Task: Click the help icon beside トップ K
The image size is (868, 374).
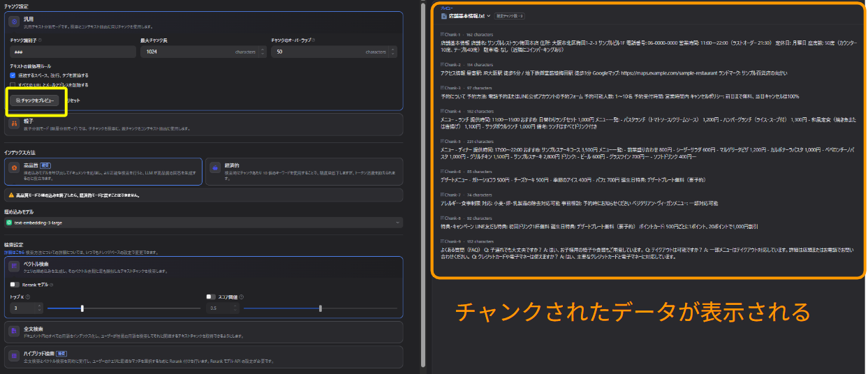Action: [27, 297]
